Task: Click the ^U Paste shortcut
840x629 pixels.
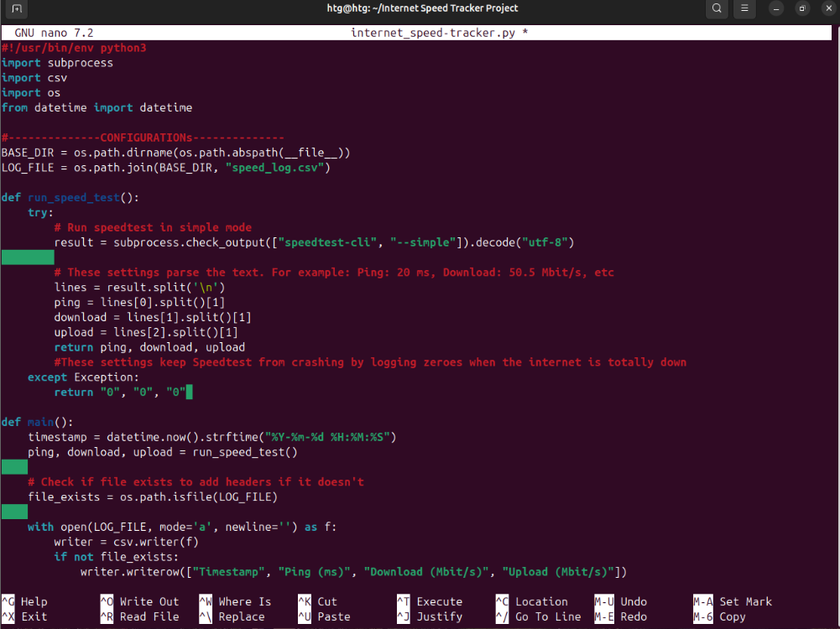Action: tap(324, 616)
